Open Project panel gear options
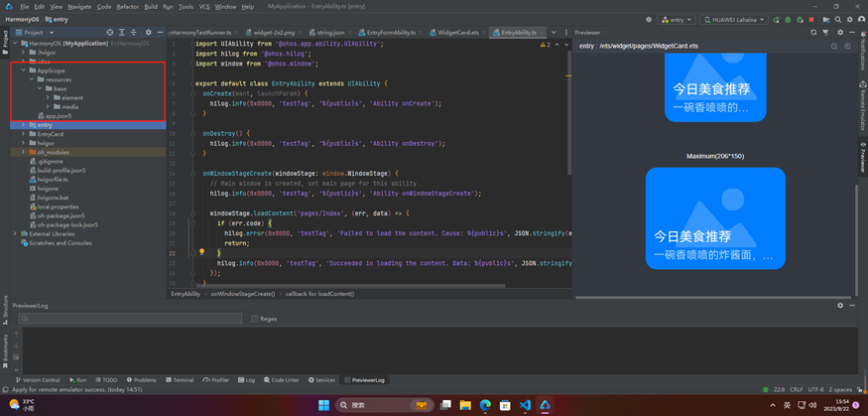 tap(149, 32)
